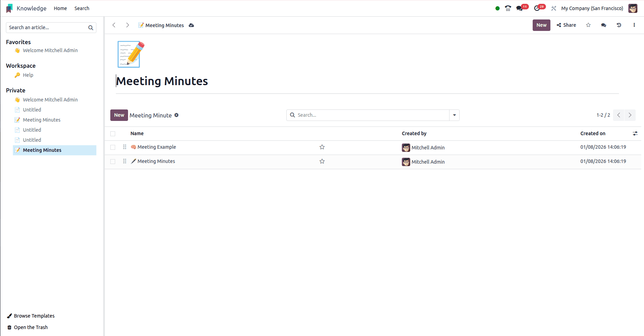Open the gear settings next to Meeting Minute

click(176, 115)
